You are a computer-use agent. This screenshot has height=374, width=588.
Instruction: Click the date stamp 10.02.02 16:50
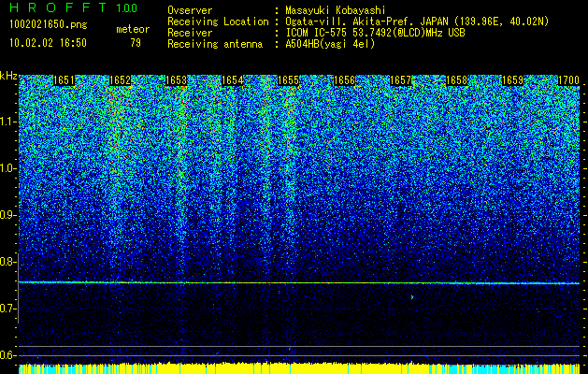point(49,43)
